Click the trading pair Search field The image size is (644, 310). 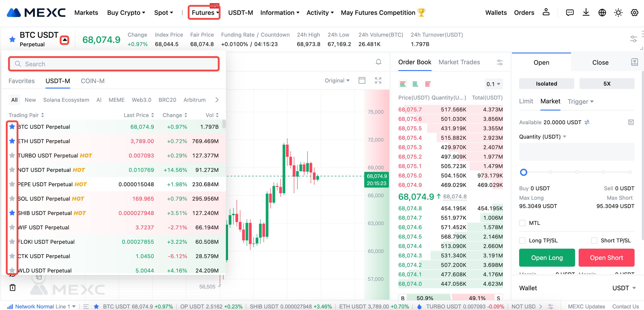(x=114, y=64)
